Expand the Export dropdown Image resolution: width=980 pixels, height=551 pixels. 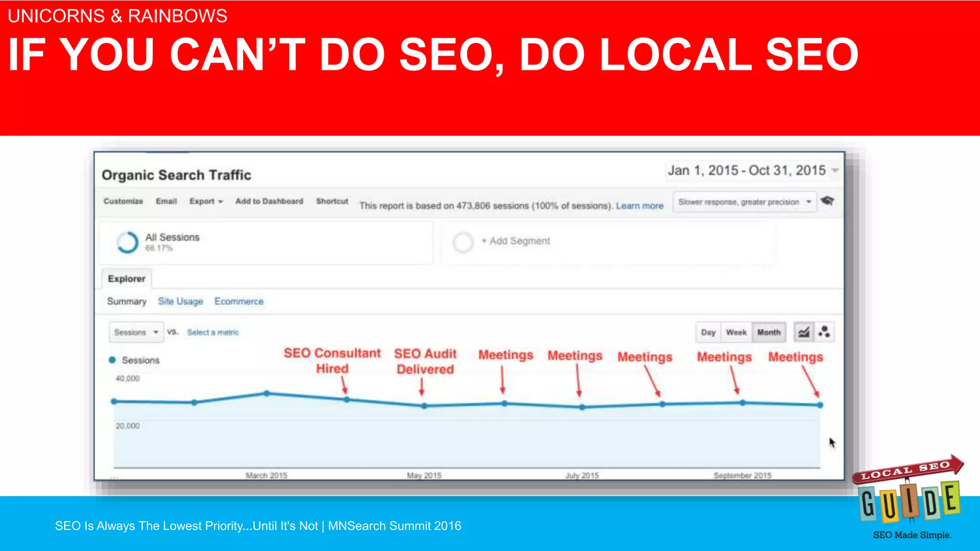pyautogui.click(x=206, y=201)
